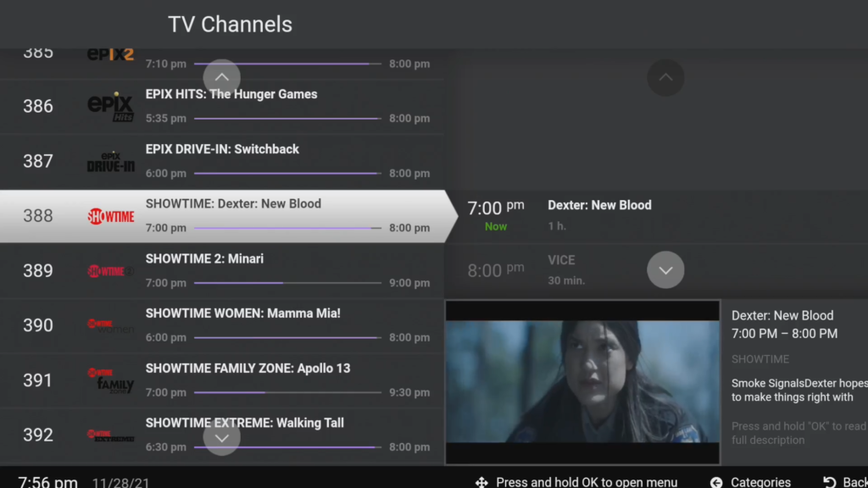Click the 7:00 PM – 8:00 PM details time
The image size is (868, 488).
pos(784,334)
